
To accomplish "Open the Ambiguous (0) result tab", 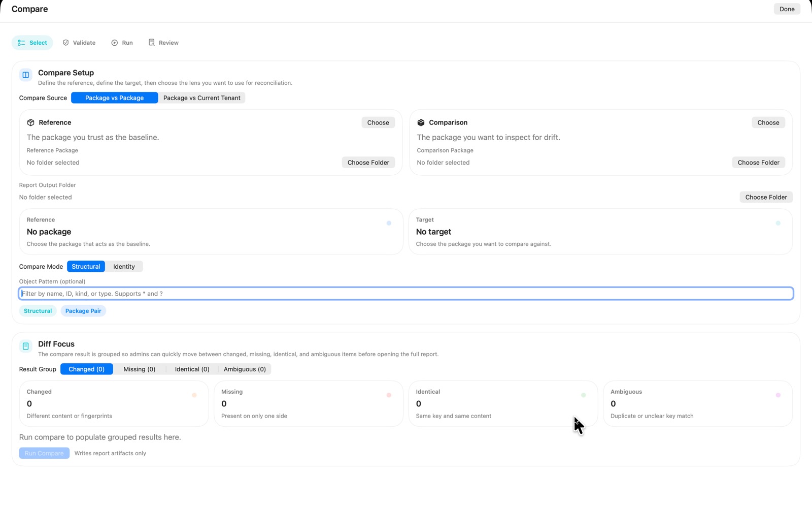I will click(x=245, y=369).
